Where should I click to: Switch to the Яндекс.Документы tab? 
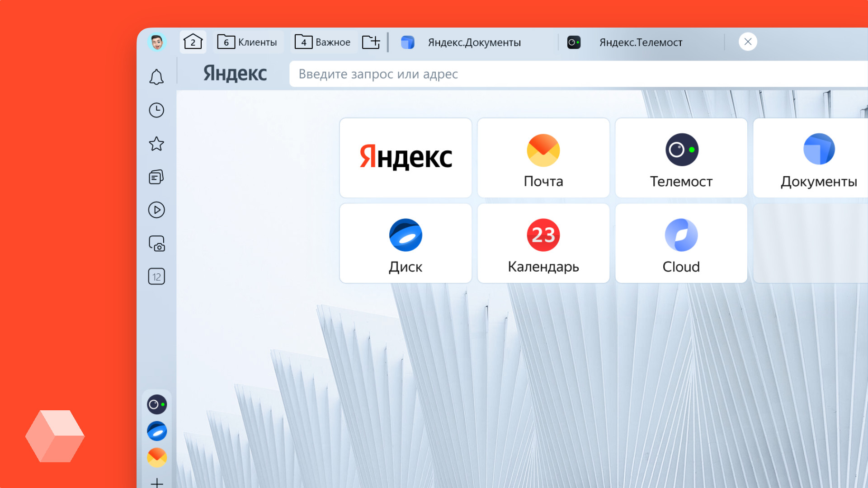click(x=474, y=42)
